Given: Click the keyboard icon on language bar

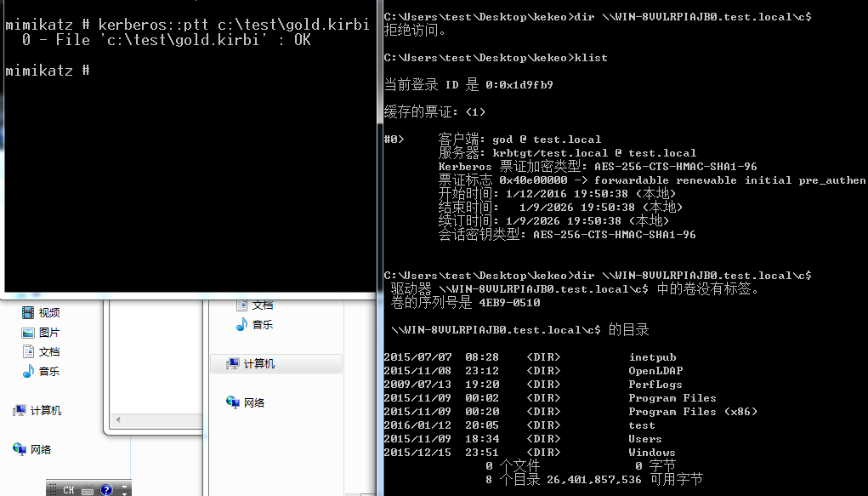Looking at the screenshot, I should coord(88,490).
